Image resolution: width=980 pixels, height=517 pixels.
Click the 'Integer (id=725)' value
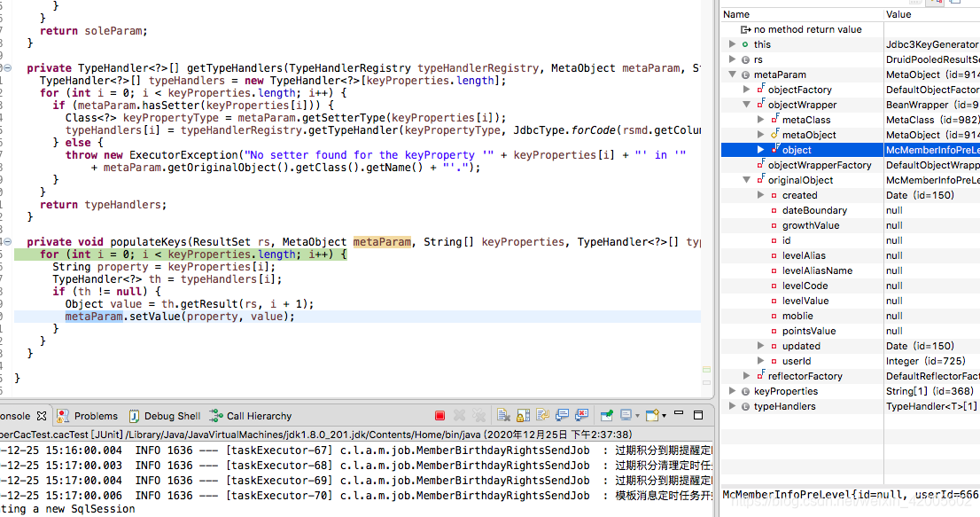(x=926, y=361)
